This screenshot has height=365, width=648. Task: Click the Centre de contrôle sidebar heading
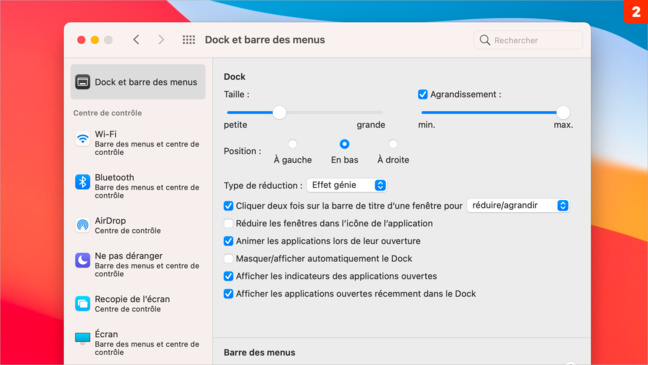(107, 113)
